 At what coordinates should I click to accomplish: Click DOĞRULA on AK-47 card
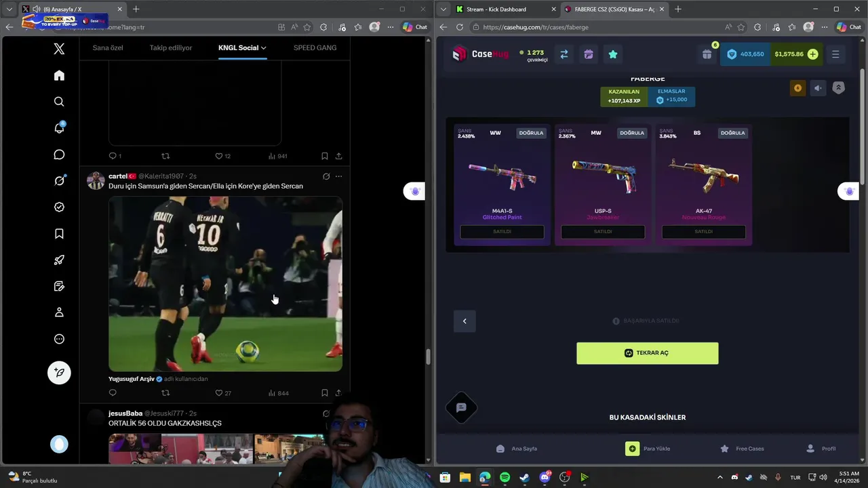(732, 133)
